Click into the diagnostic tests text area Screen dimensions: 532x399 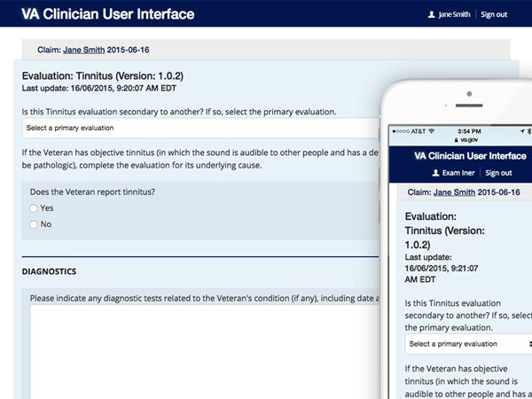205,352
